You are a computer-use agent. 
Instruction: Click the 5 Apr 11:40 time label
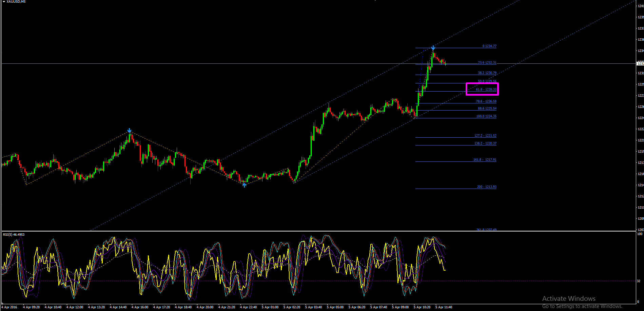(444, 307)
